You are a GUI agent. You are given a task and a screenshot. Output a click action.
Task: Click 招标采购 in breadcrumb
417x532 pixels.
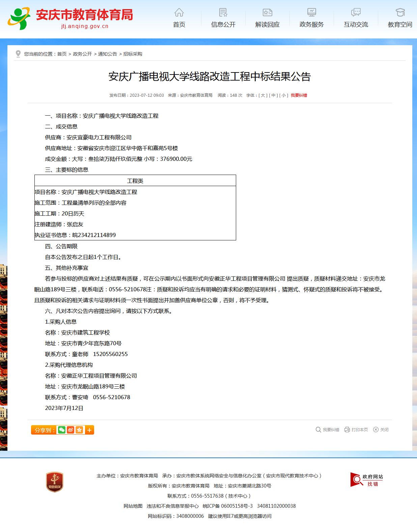tap(133, 54)
